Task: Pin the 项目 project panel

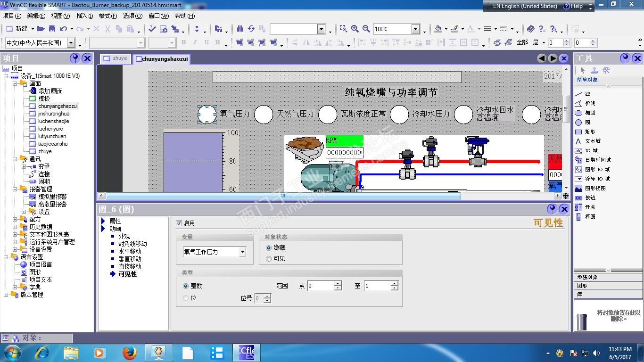Action: 74,58
